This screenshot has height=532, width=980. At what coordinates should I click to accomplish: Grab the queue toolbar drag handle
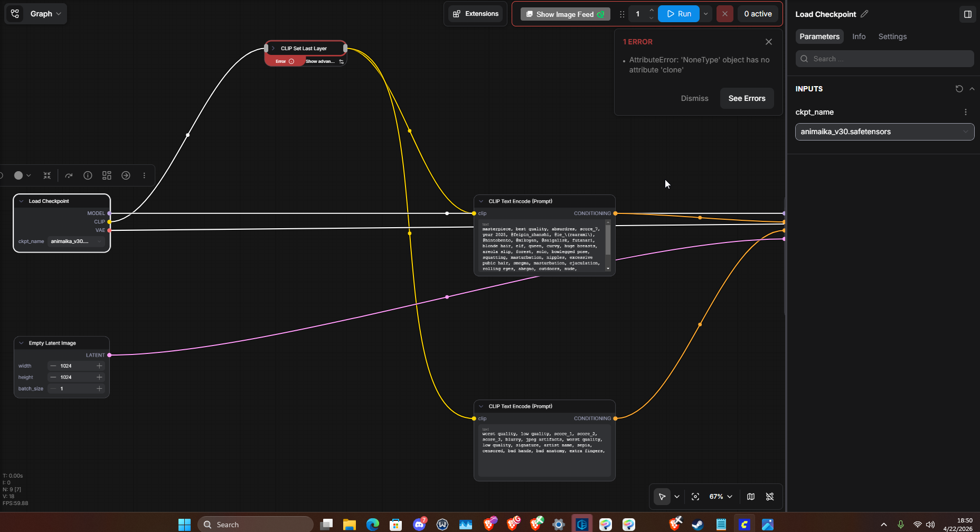(622, 14)
